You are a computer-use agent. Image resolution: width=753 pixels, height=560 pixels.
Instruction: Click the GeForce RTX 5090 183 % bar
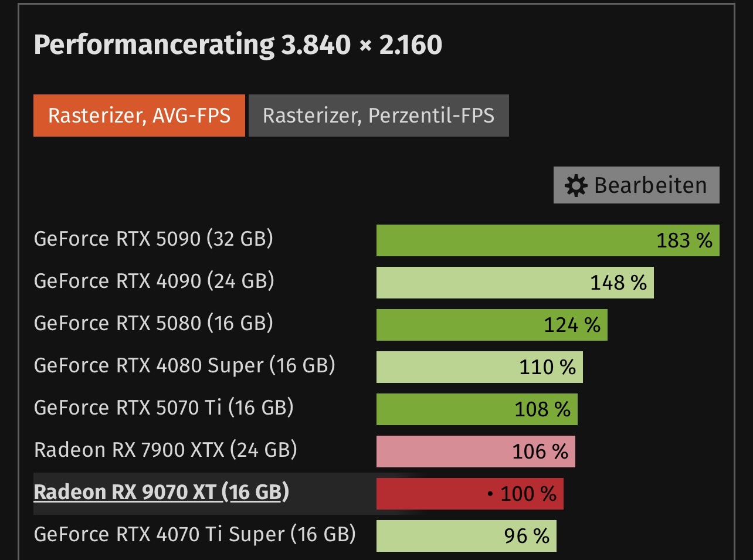[x=547, y=240]
